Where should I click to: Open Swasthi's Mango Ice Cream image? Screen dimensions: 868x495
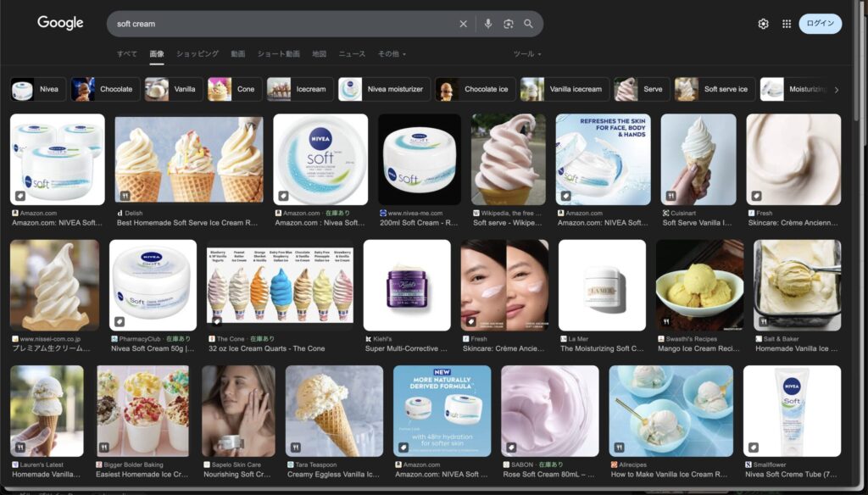click(699, 285)
